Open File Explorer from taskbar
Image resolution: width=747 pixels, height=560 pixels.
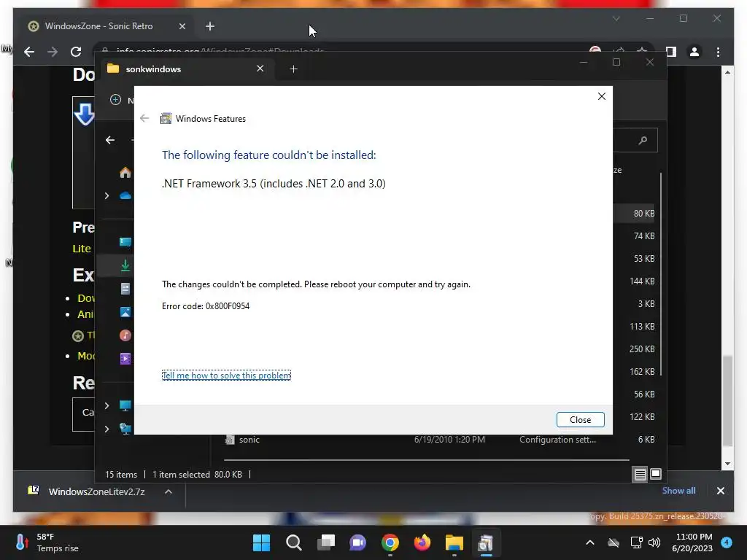454,542
